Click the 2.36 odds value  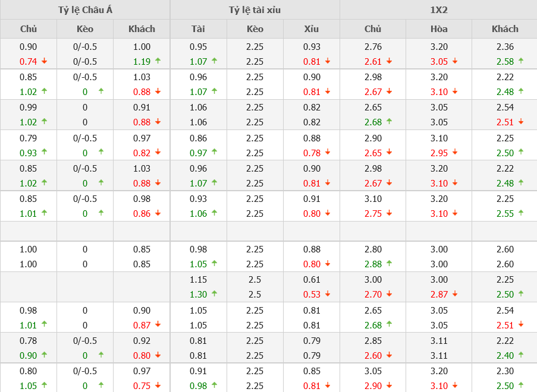point(504,46)
